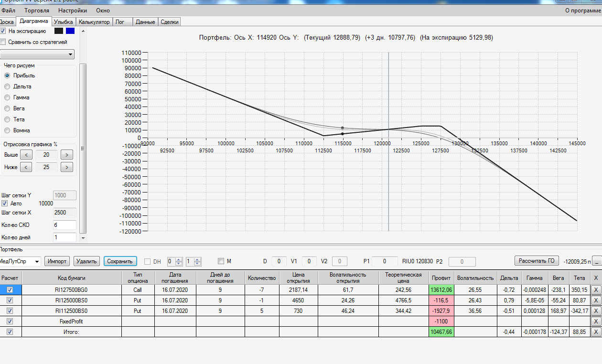
Task: Click the Профит column header
Action: tap(441, 278)
